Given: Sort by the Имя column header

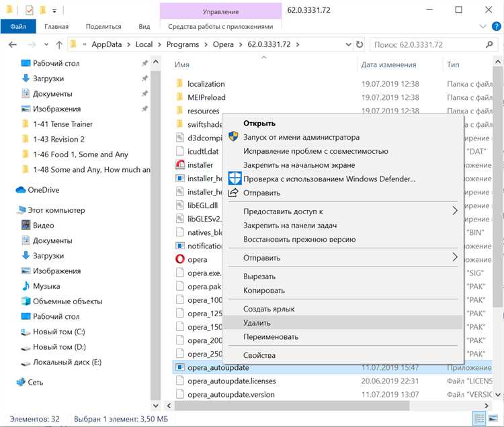Looking at the screenshot, I should [182, 64].
